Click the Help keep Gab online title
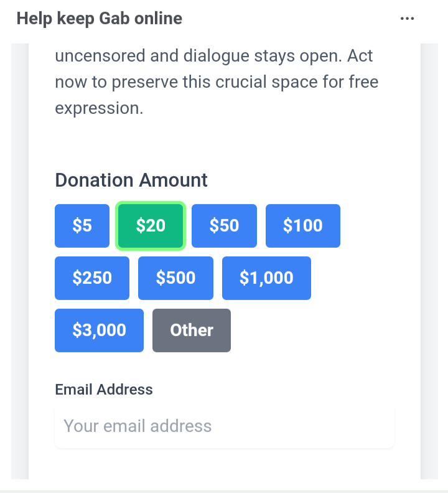The height and width of the screenshot is (493, 448). 100,19
